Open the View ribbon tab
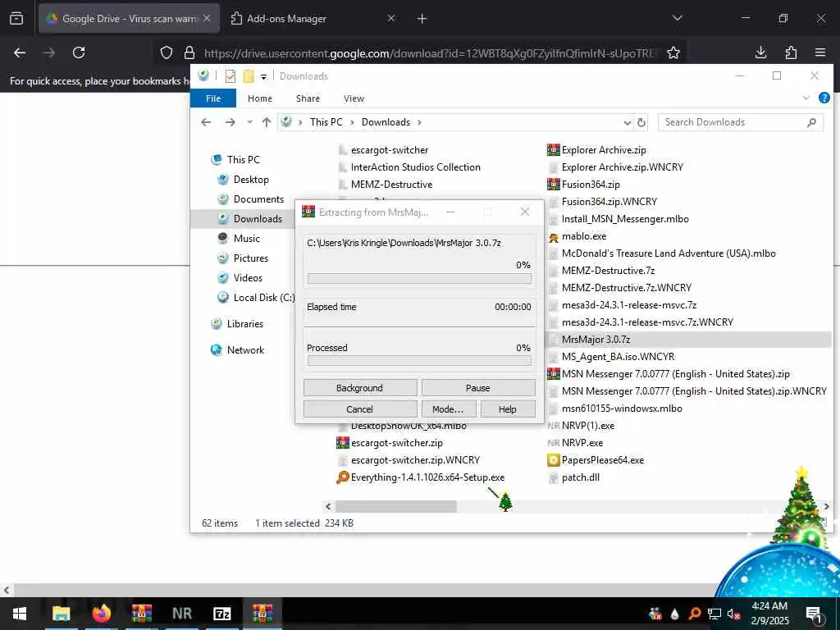The image size is (840, 630). (354, 98)
